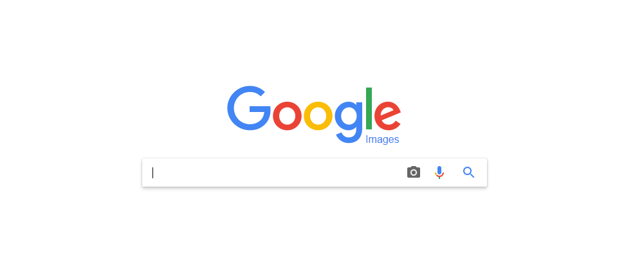644x271 pixels.
Task: Activate the multicolored mic button
Action: [439, 173]
